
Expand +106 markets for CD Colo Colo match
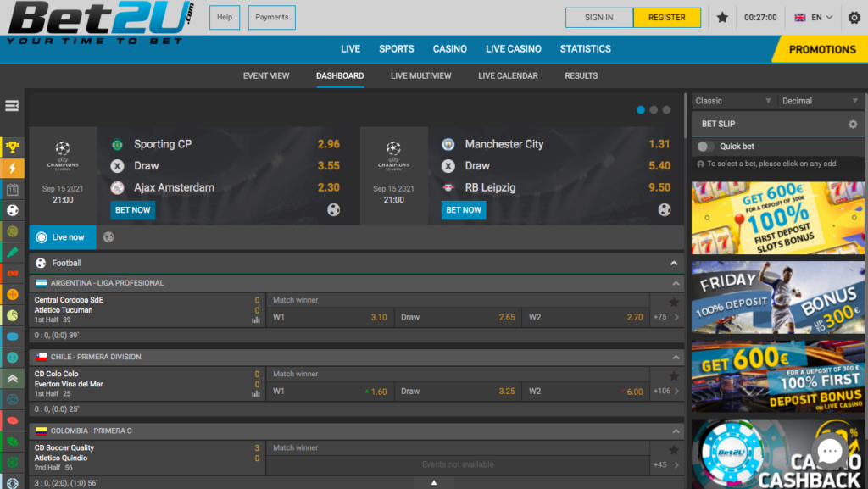[x=666, y=391]
